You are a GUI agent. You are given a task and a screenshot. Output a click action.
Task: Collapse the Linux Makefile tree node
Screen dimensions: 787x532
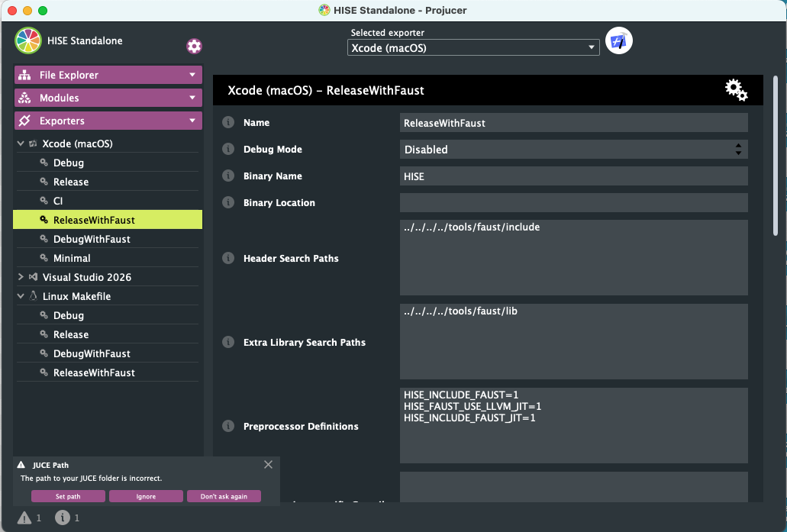[x=21, y=296]
